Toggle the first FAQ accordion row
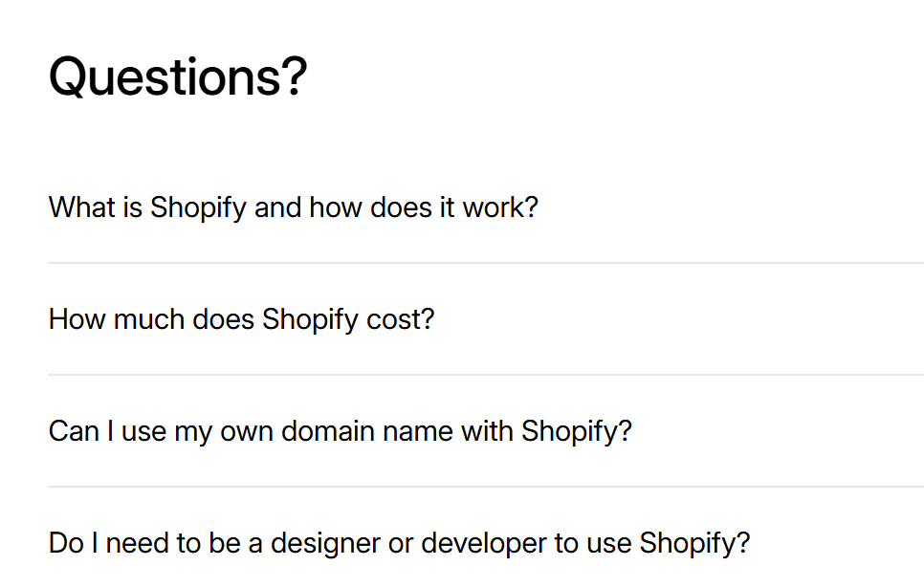 (x=294, y=207)
